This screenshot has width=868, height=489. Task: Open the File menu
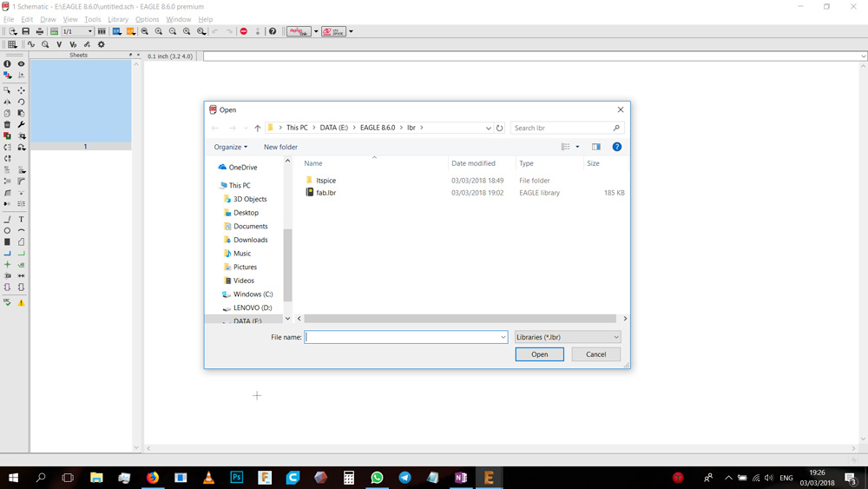[9, 19]
